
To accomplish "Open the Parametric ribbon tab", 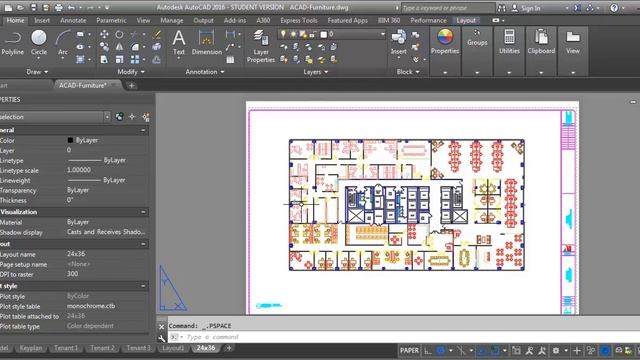I will [x=111, y=20].
